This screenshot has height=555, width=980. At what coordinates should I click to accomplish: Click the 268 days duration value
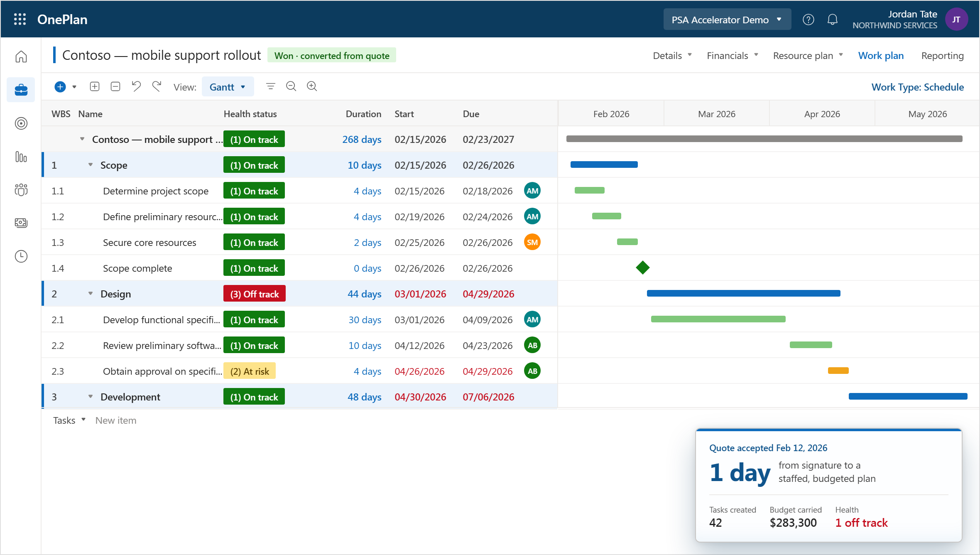coord(362,139)
